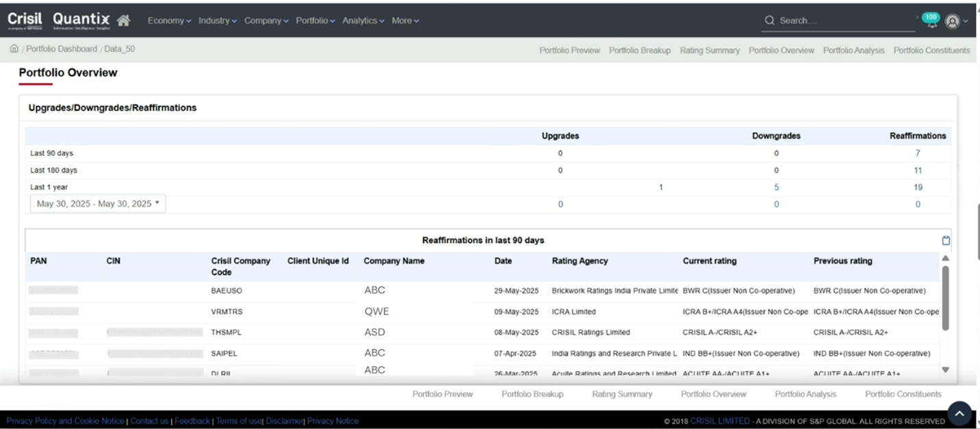Switch to Rating Summary tab at top
This screenshot has height=429, width=980.
(x=709, y=51)
